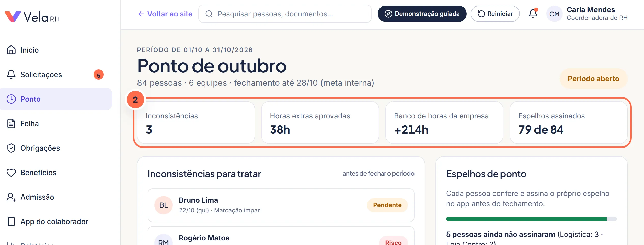Open Benefícios section
This screenshot has height=245, width=644.
[56, 173]
